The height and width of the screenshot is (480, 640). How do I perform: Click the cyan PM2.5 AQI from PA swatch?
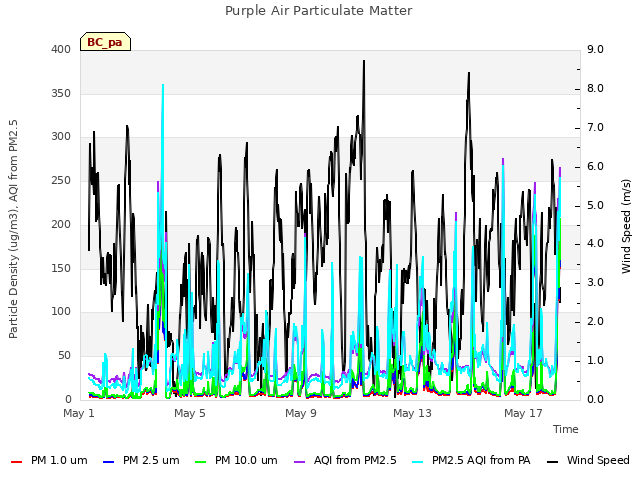click(418, 462)
